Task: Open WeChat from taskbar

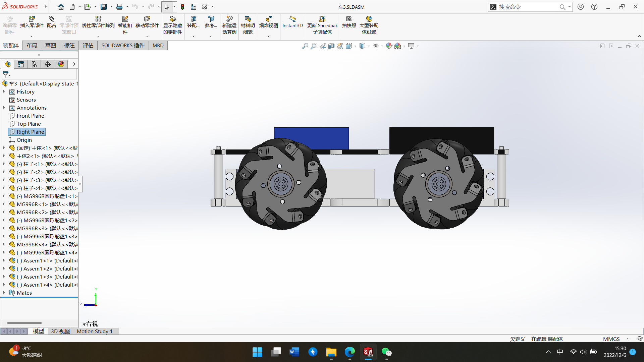Action: click(x=386, y=352)
